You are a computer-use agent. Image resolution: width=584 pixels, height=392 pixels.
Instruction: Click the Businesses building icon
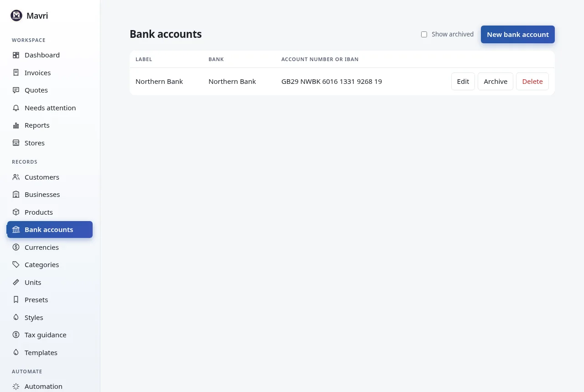pyautogui.click(x=16, y=195)
